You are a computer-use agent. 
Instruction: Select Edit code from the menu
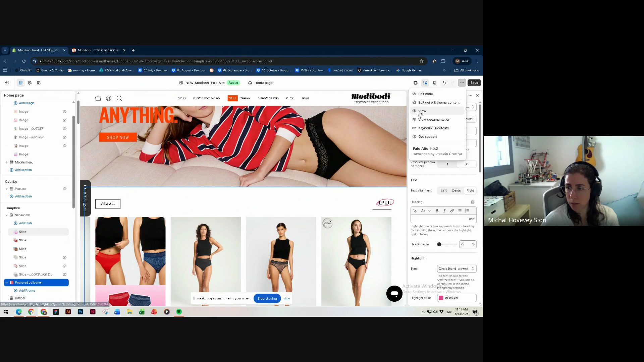[x=437, y=94]
